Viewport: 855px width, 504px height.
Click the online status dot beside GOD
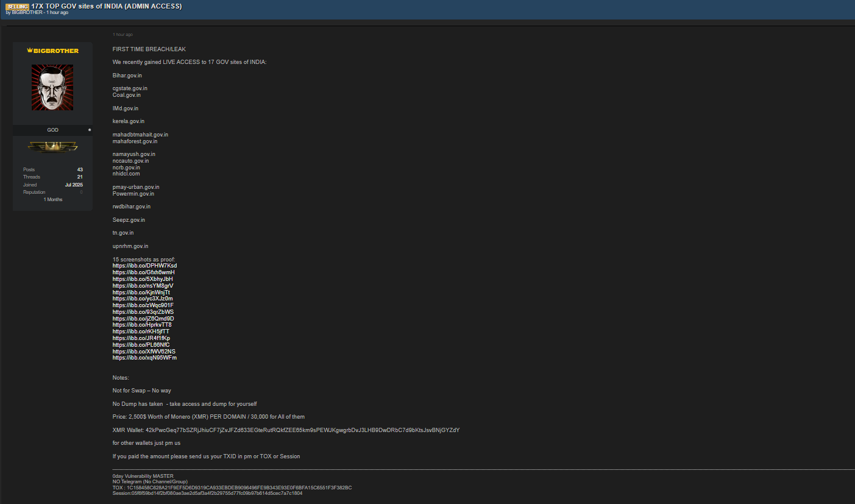click(x=89, y=130)
